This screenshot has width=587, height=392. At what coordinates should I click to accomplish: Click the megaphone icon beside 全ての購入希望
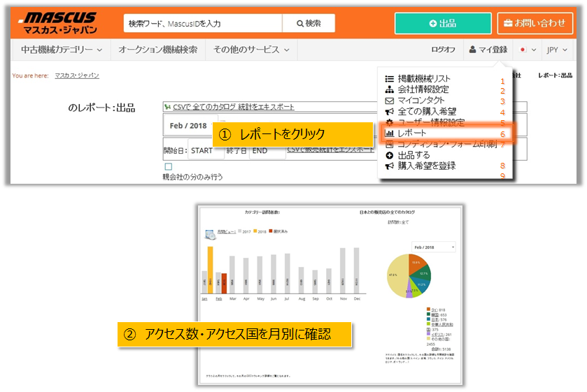(x=390, y=112)
